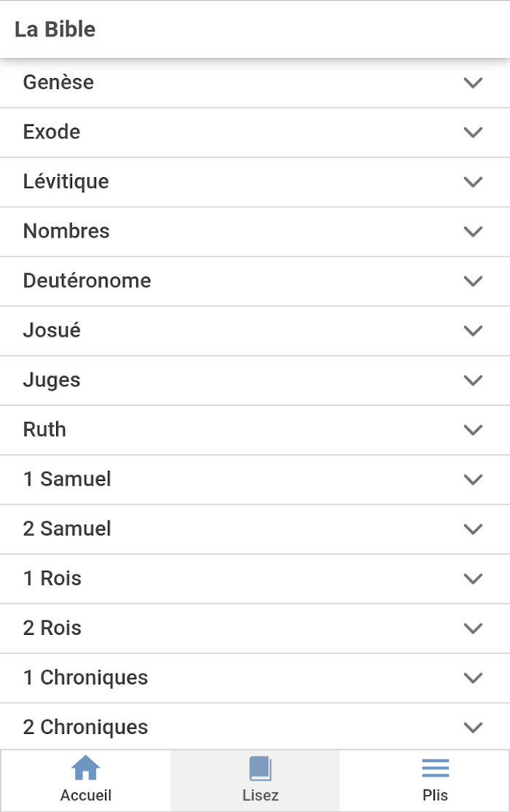Tap the Accueil home icon

[85, 768]
